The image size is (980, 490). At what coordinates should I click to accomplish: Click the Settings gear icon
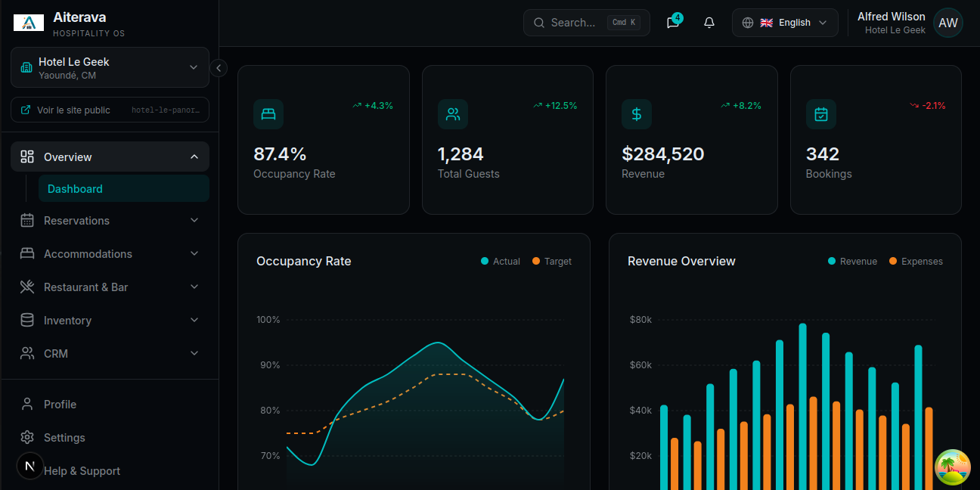point(27,437)
